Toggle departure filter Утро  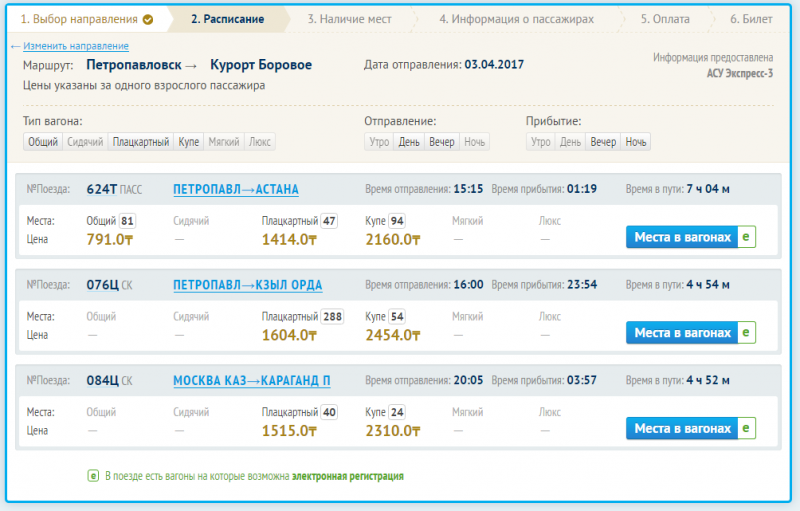[379, 142]
